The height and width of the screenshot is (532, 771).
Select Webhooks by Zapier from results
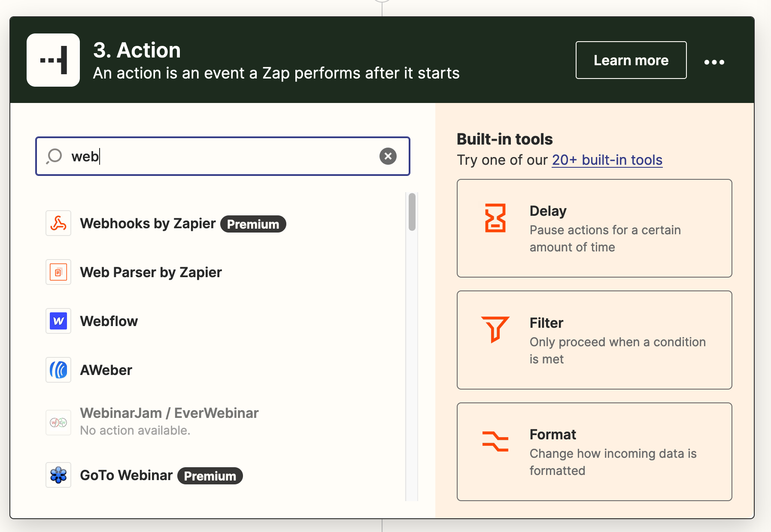point(148,224)
